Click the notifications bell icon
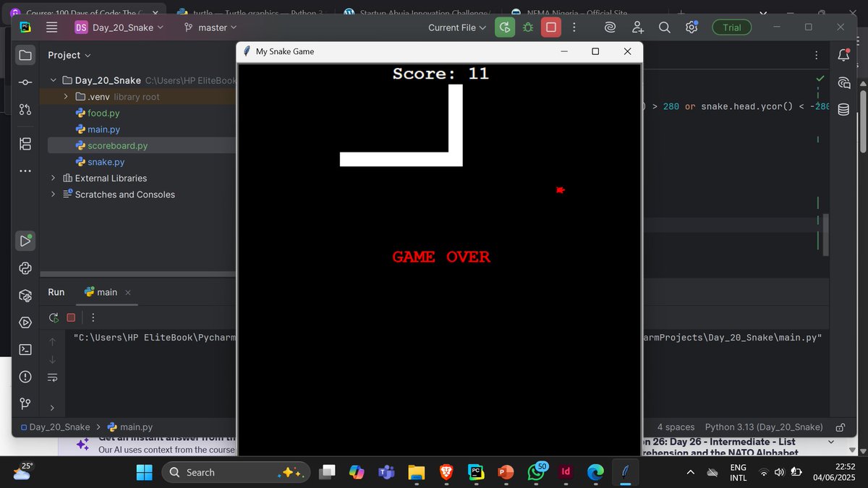868x488 pixels. (843, 55)
